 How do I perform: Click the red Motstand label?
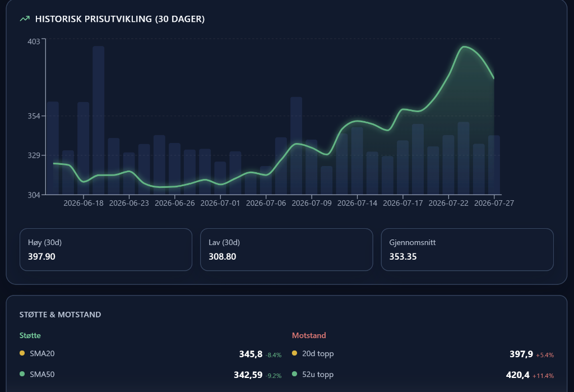click(x=309, y=335)
